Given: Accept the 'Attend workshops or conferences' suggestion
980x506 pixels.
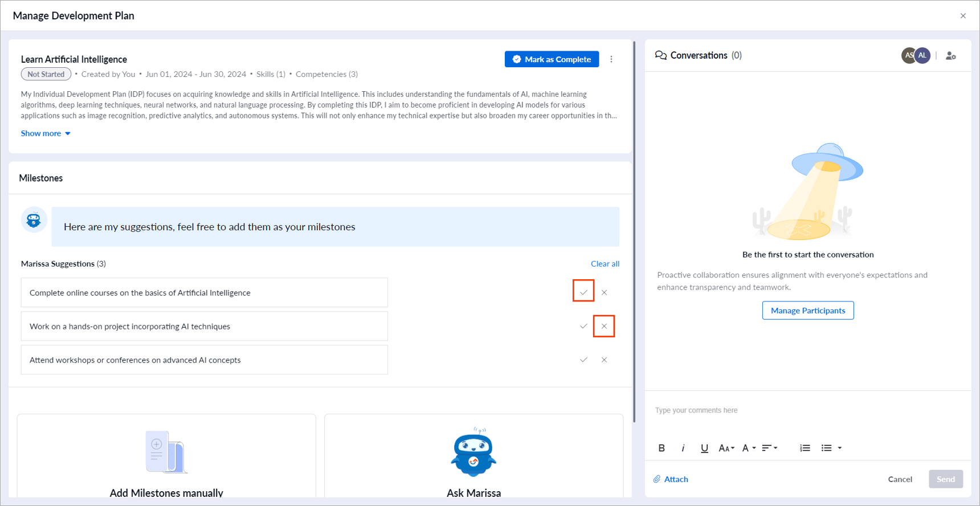Looking at the screenshot, I should tap(583, 360).
